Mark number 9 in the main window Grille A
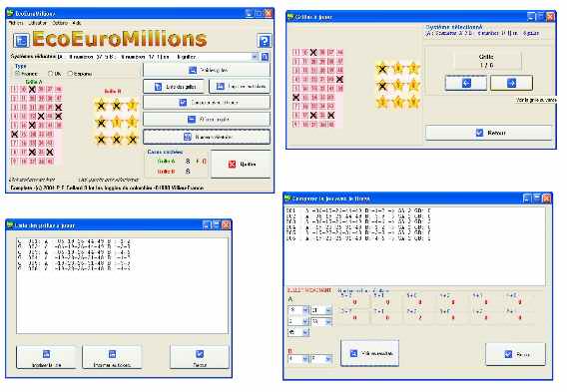 coord(14,162)
